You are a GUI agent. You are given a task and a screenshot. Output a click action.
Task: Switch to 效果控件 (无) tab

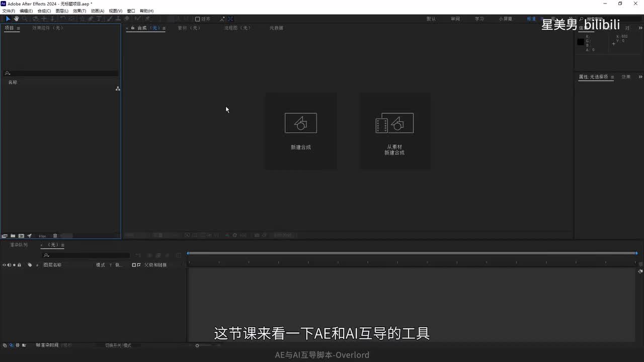(x=48, y=28)
